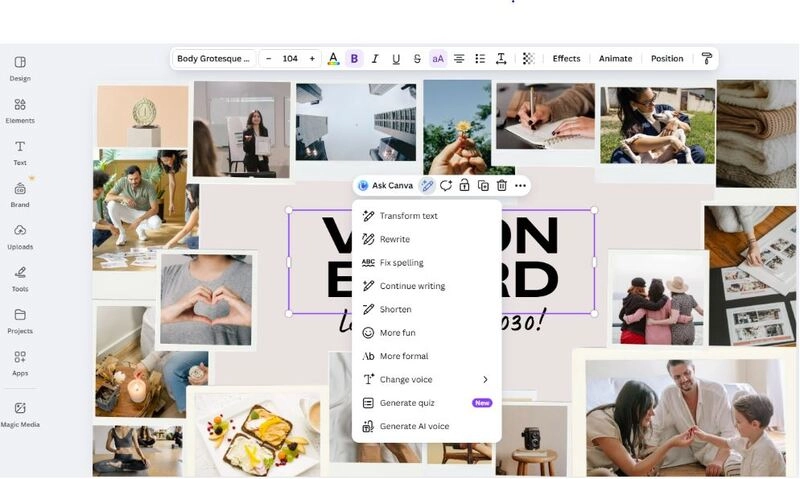800x479 pixels.
Task: Toggle uppercase aA formatting
Action: click(x=438, y=59)
